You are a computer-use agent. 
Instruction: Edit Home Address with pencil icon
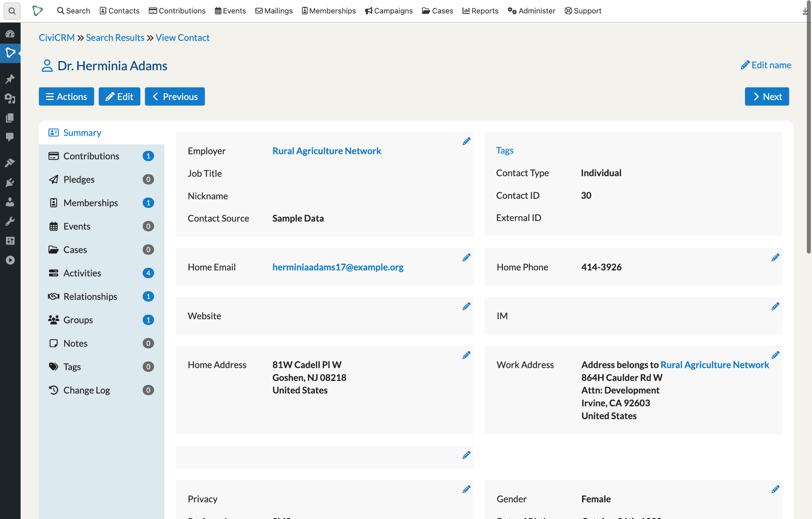[x=466, y=355]
